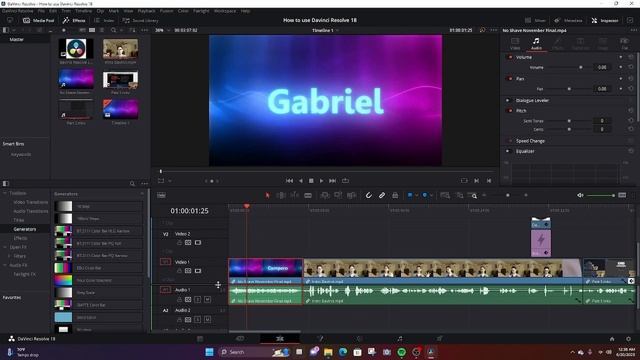Switch to Inspector Audio tab
This screenshot has width=640, height=360.
tap(536, 44)
